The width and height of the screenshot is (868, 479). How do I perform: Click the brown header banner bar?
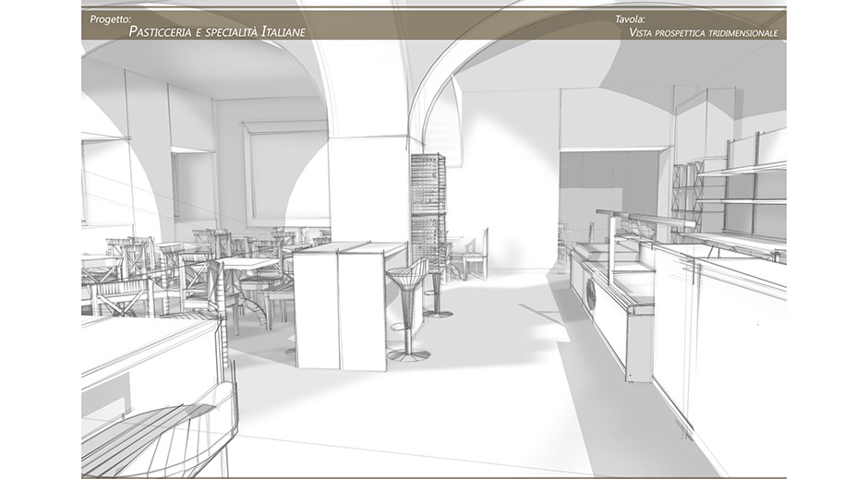coord(434,24)
